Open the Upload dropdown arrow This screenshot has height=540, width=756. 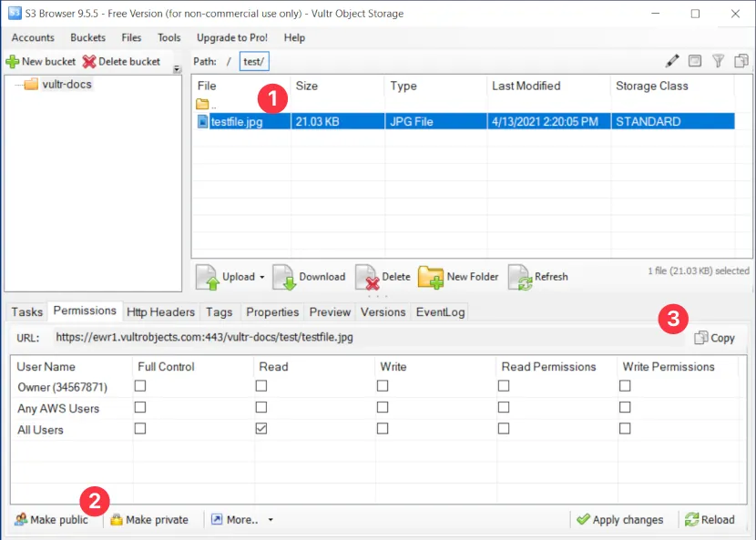click(x=262, y=277)
